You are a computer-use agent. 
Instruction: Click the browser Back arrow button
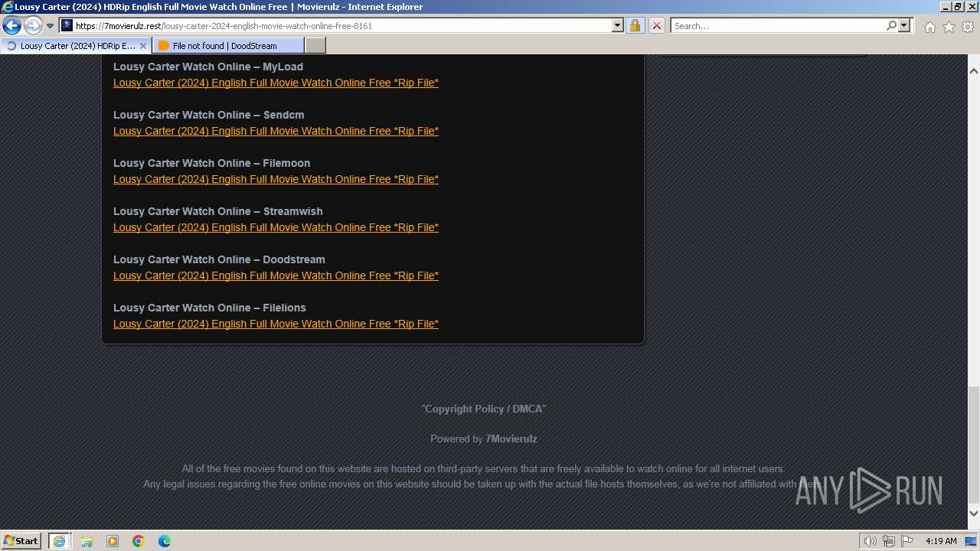pyautogui.click(x=11, y=25)
